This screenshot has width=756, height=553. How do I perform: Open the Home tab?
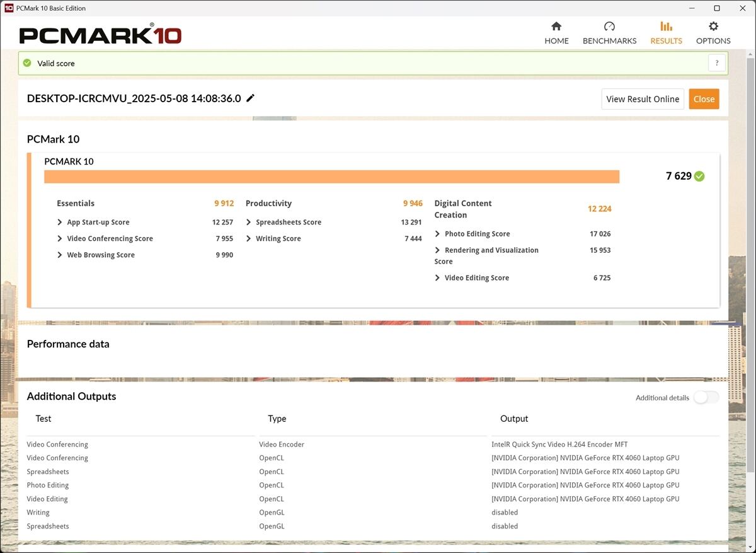pyautogui.click(x=556, y=33)
